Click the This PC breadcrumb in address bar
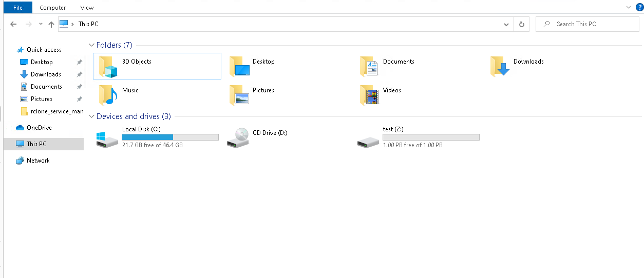Screen dimensions: 644x278 pyautogui.click(x=88, y=24)
